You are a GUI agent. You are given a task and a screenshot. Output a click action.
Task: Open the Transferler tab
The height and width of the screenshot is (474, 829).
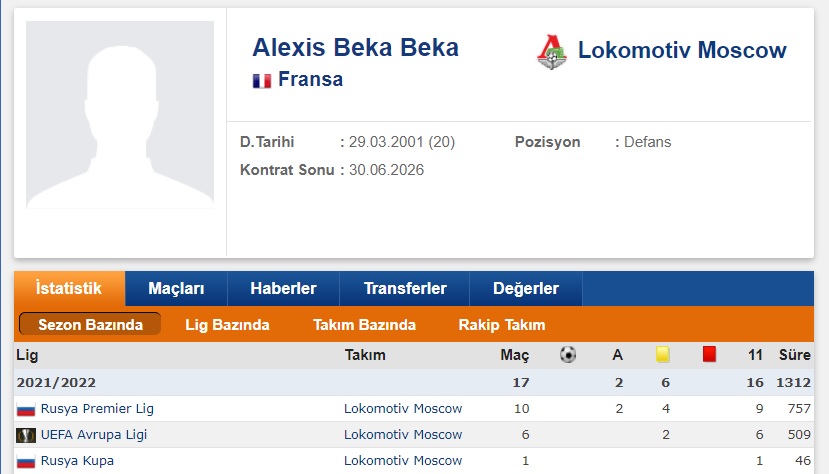coord(405,289)
